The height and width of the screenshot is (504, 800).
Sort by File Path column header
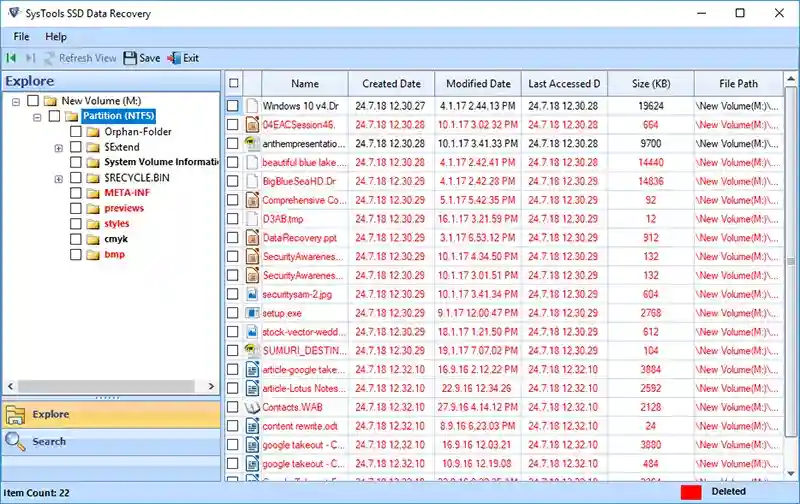point(738,83)
